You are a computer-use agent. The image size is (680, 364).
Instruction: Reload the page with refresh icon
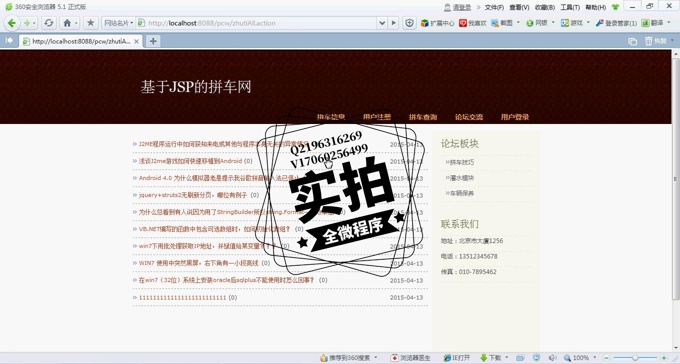[x=49, y=23]
